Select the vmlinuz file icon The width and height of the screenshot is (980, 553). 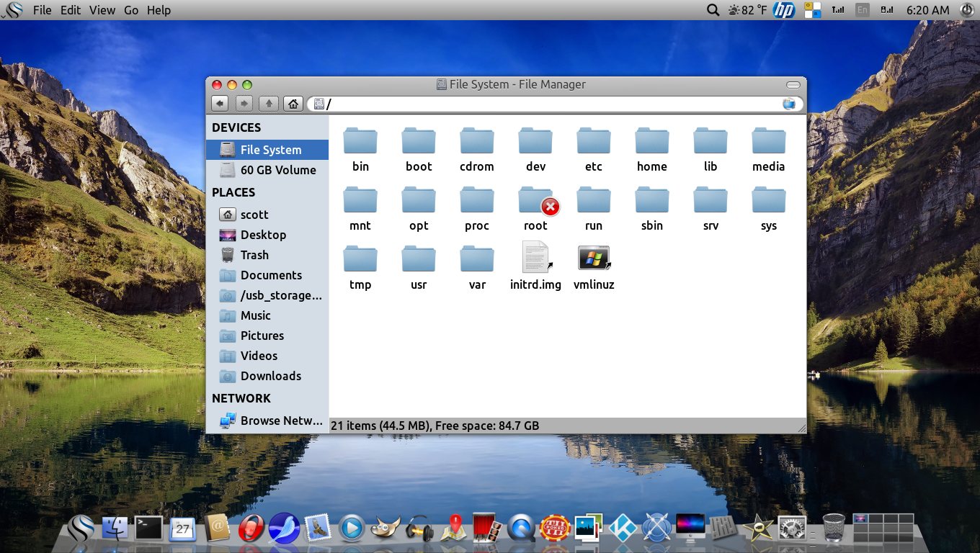594,258
